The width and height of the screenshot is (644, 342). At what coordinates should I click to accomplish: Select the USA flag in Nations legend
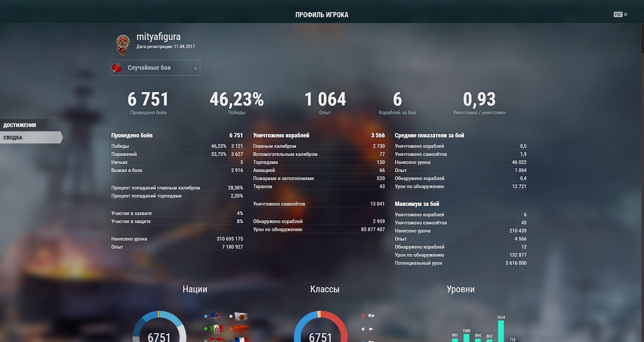click(216, 316)
